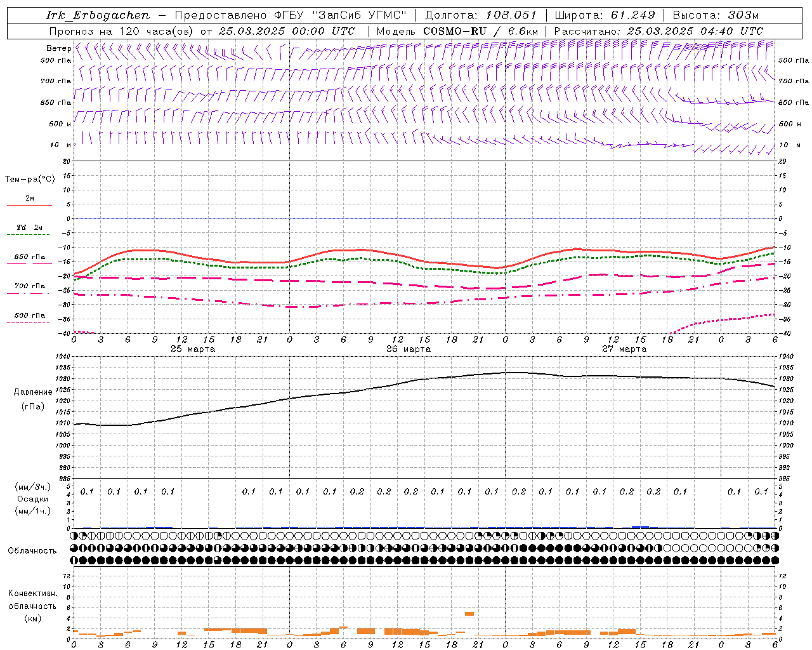
Task: Click the '25 марта' date label
Action: click(x=193, y=349)
